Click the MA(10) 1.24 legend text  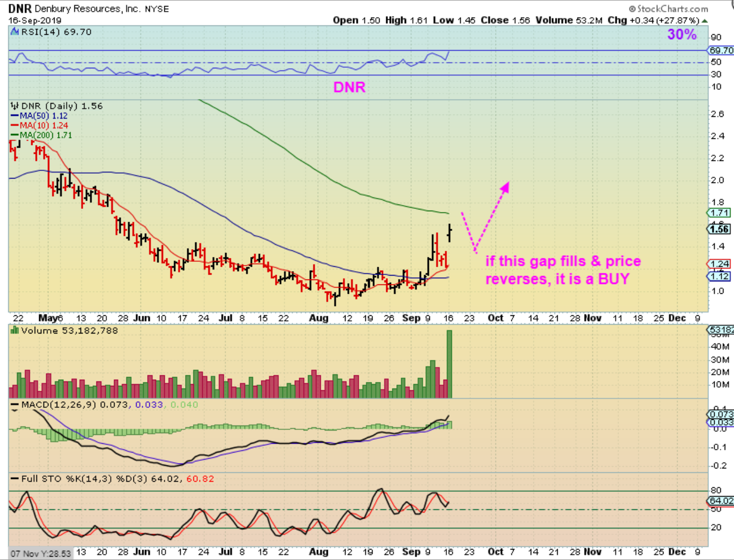(x=44, y=126)
